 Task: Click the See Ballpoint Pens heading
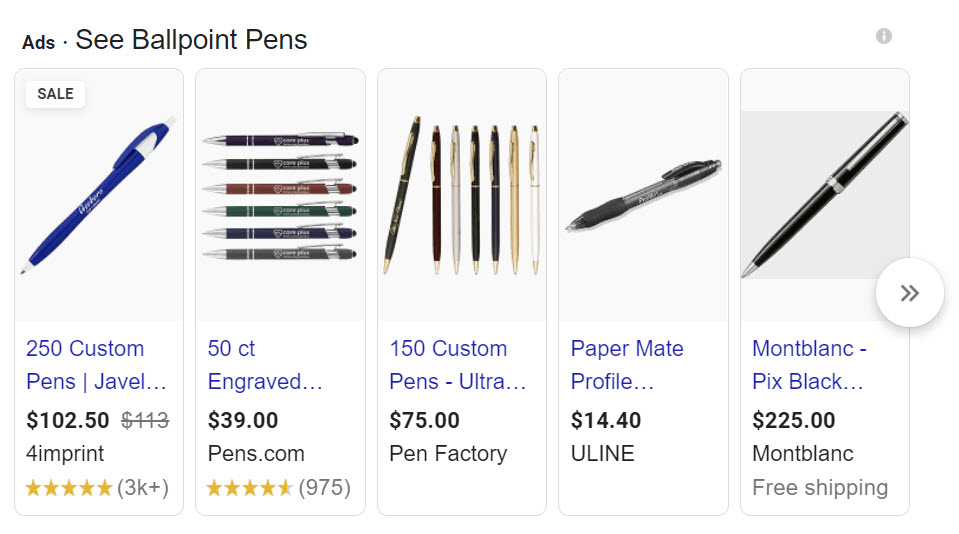191,40
